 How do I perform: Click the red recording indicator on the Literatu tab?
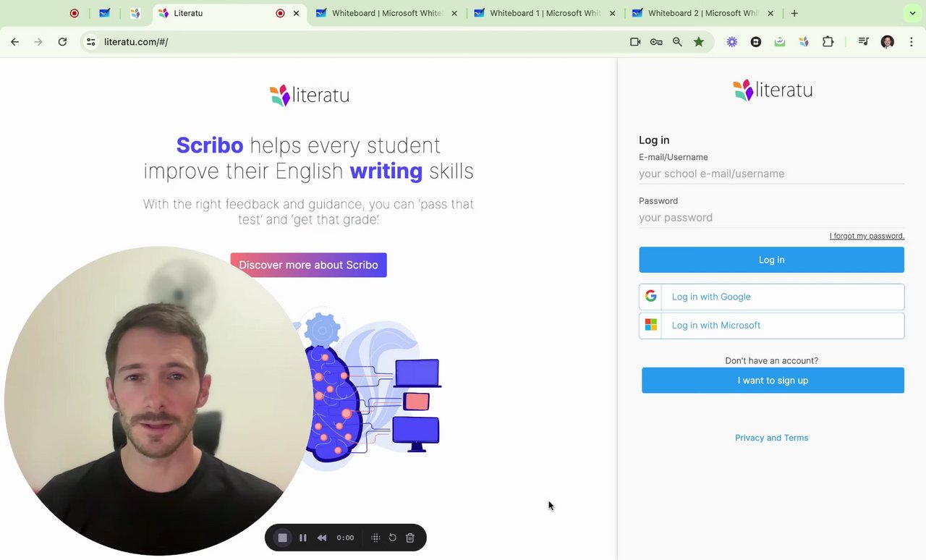click(x=280, y=13)
